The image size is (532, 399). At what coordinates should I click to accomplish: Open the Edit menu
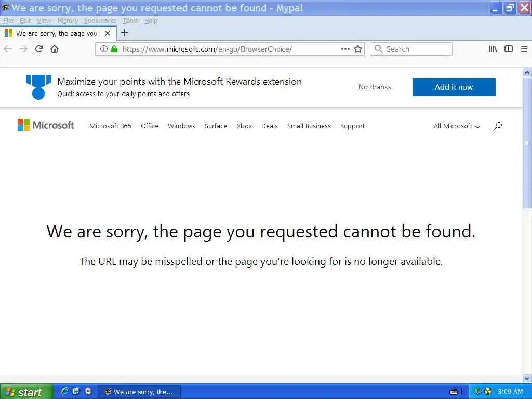(25, 21)
